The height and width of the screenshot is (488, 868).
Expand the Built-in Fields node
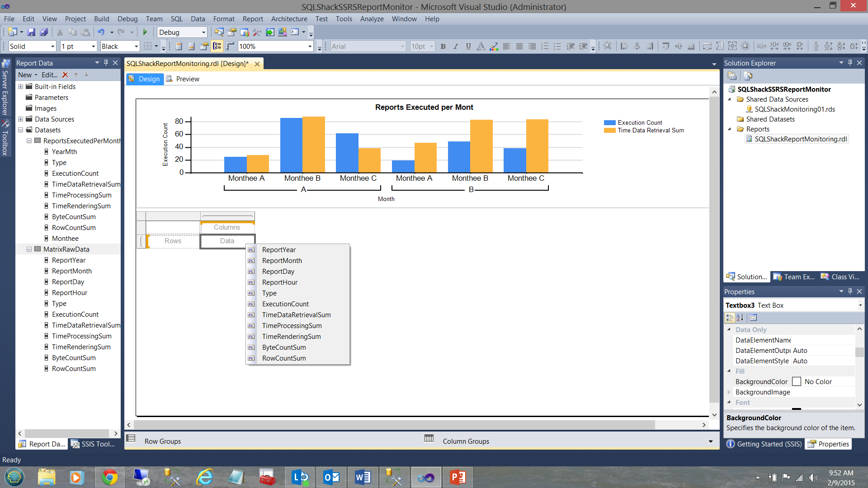coord(20,87)
